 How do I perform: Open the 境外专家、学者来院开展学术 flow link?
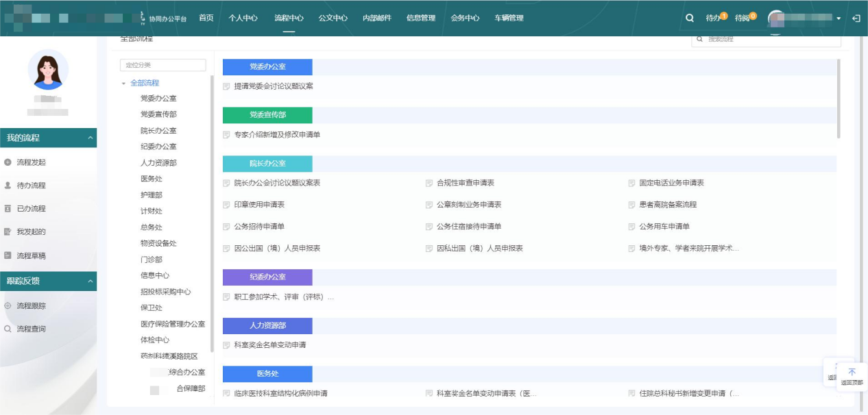[x=690, y=249]
